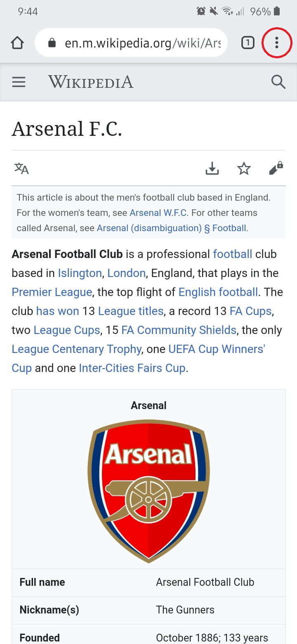The width and height of the screenshot is (297, 644).
Task: Follow the Arsenal (disambiguation) § Football link
Action: (x=172, y=228)
